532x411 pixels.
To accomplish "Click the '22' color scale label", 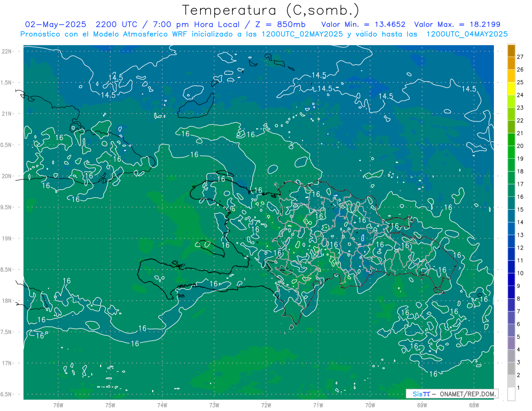I will 520,121.
